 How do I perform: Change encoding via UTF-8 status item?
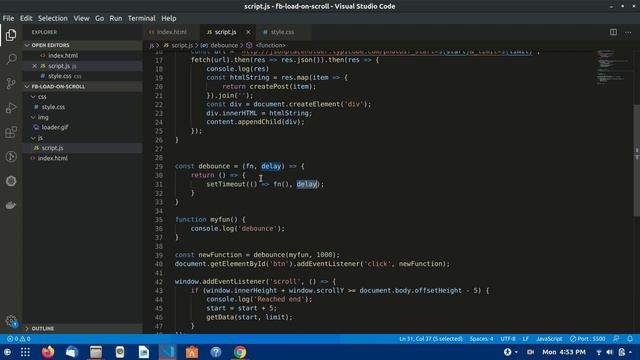point(508,339)
